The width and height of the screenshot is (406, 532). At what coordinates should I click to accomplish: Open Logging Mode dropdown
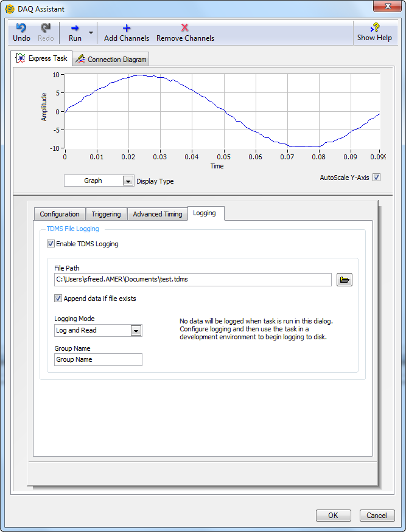tap(136, 331)
